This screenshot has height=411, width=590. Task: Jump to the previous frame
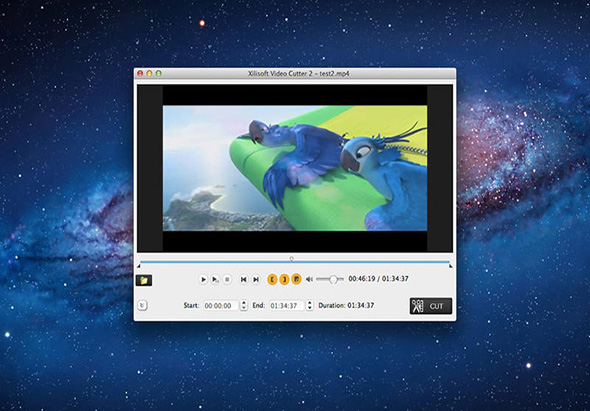(243, 279)
